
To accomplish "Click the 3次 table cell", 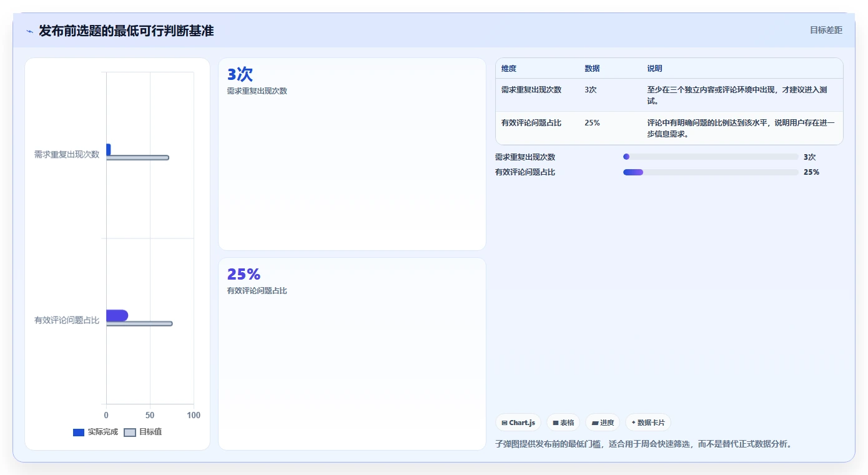I will coord(591,90).
